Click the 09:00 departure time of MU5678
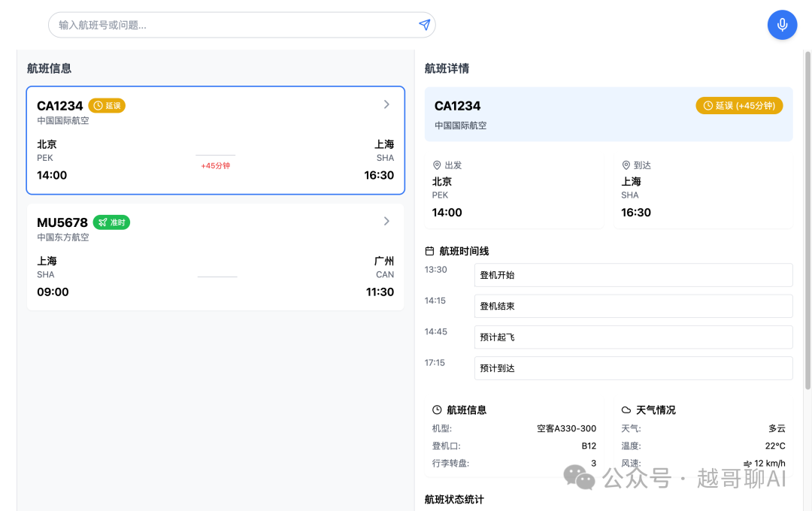Image resolution: width=812 pixels, height=511 pixels. (53, 292)
